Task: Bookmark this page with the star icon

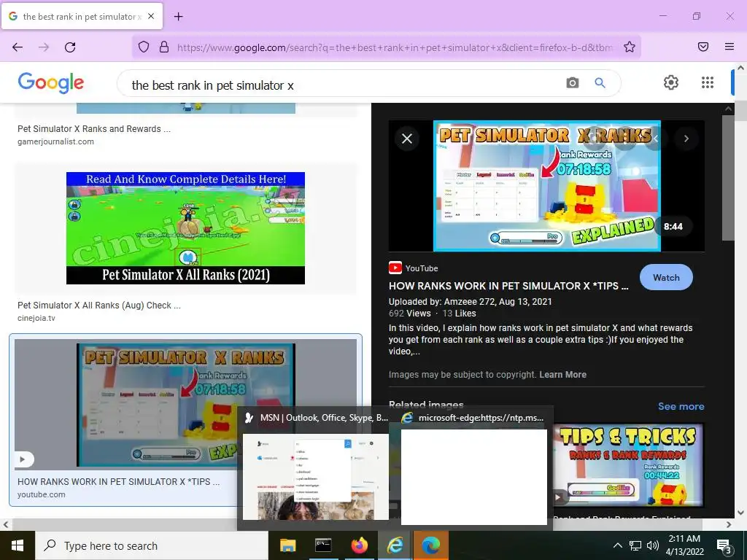Action: coord(630,47)
